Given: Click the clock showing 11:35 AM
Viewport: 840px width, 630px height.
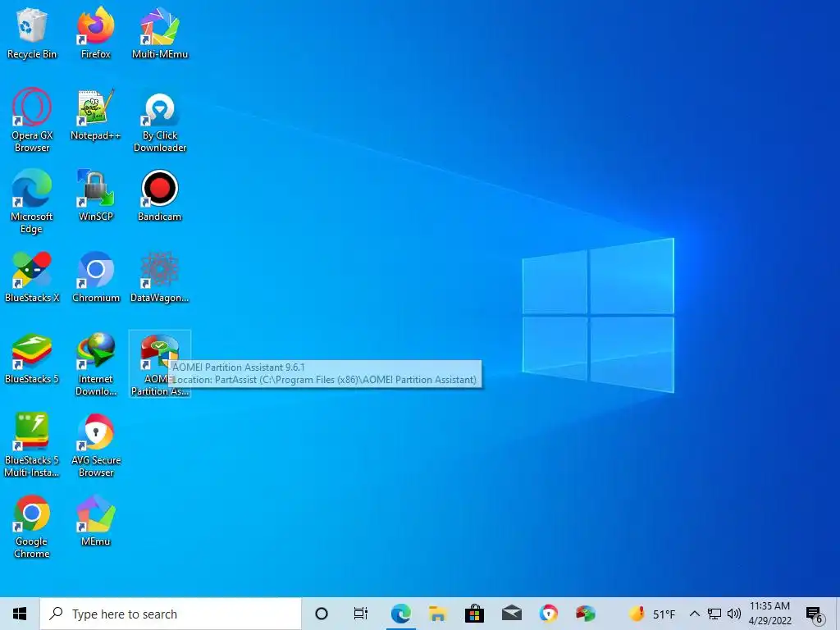Looking at the screenshot, I should pos(769,614).
